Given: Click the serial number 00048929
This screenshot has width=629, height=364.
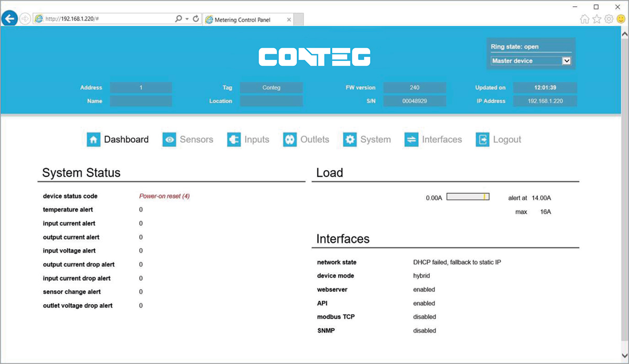Looking at the screenshot, I should click(415, 101).
